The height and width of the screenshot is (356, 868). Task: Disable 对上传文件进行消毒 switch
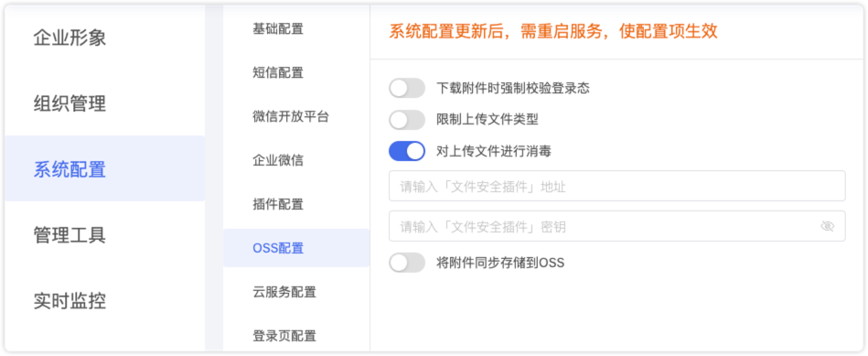click(x=407, y=151)
